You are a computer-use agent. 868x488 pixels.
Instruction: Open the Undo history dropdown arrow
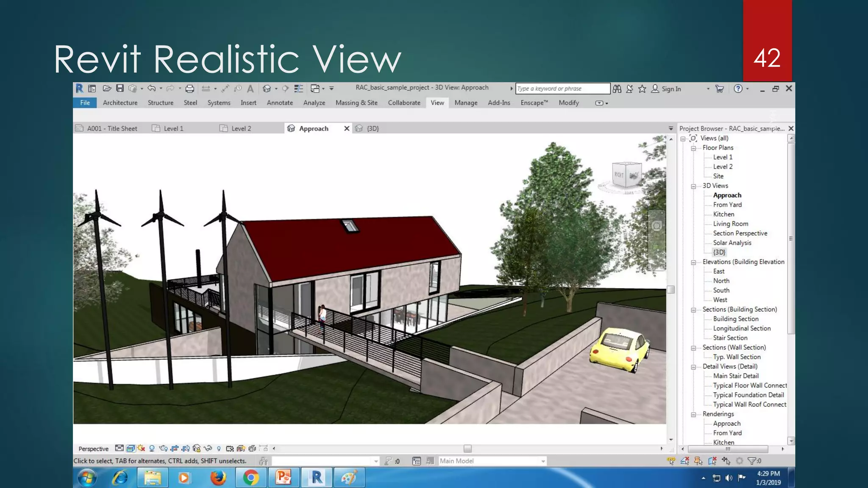pos(161,89)
